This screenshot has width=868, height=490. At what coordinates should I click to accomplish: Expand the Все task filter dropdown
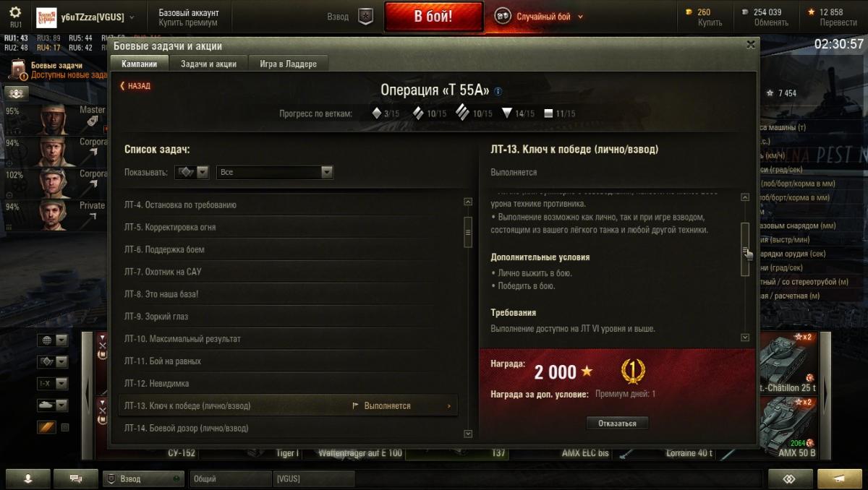pos(275,173)
